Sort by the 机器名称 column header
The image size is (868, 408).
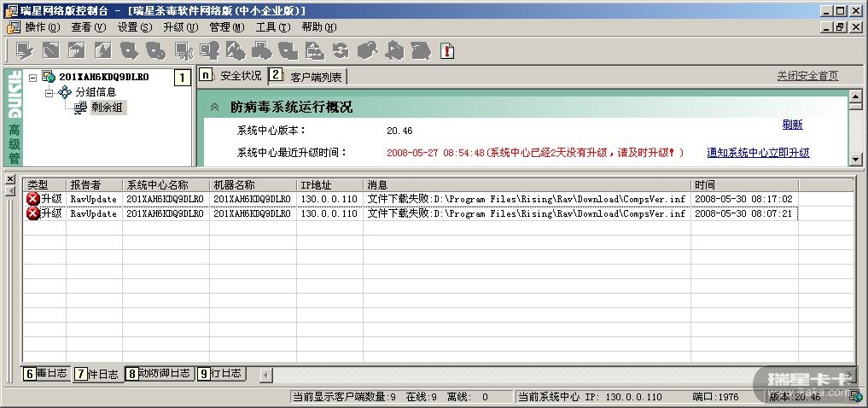[x=253, y=185]
